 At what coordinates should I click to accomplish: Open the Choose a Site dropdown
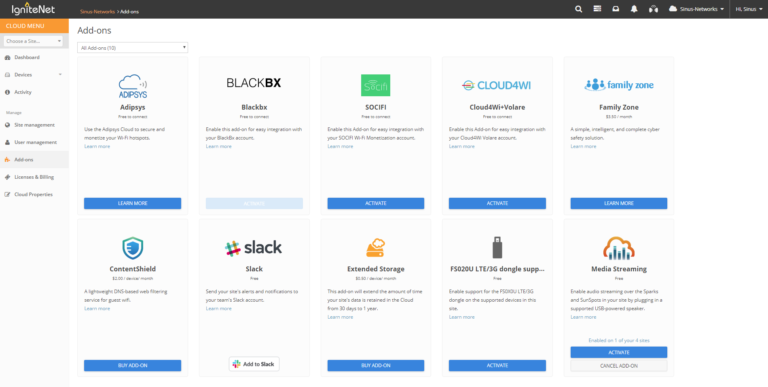coord(33,41)
